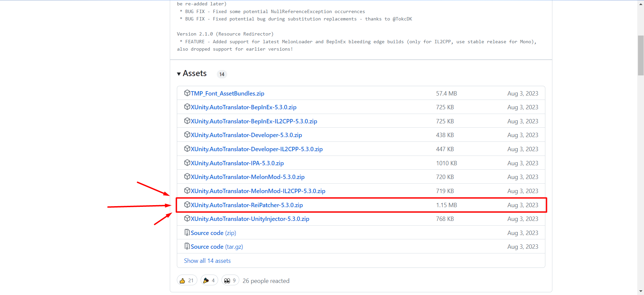Click package icon beside TMP_Font_AssetBundles.zip
Image resolution: width=644 pixels, height=295 pixels.
(187, 93)
